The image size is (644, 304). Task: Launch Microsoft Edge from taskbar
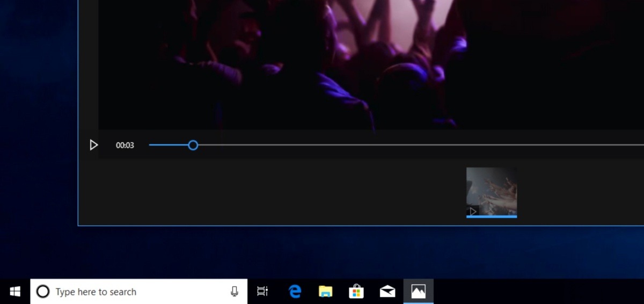pos(295,292)
